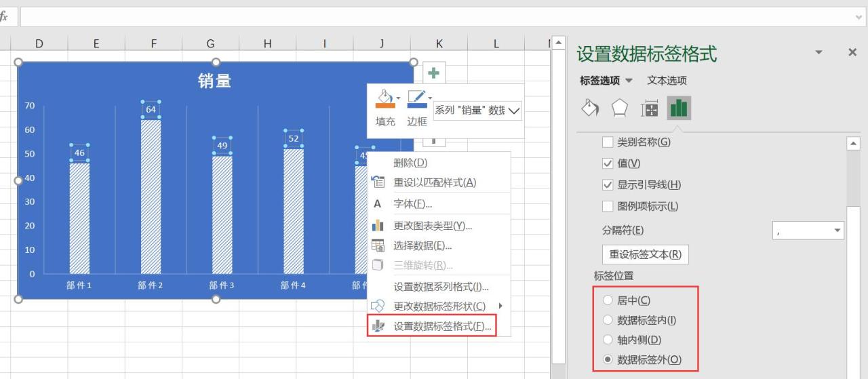Uncheck the 显示引导线(H) checkbox
The width and height of the screenshot is (868, 379).
608,184
